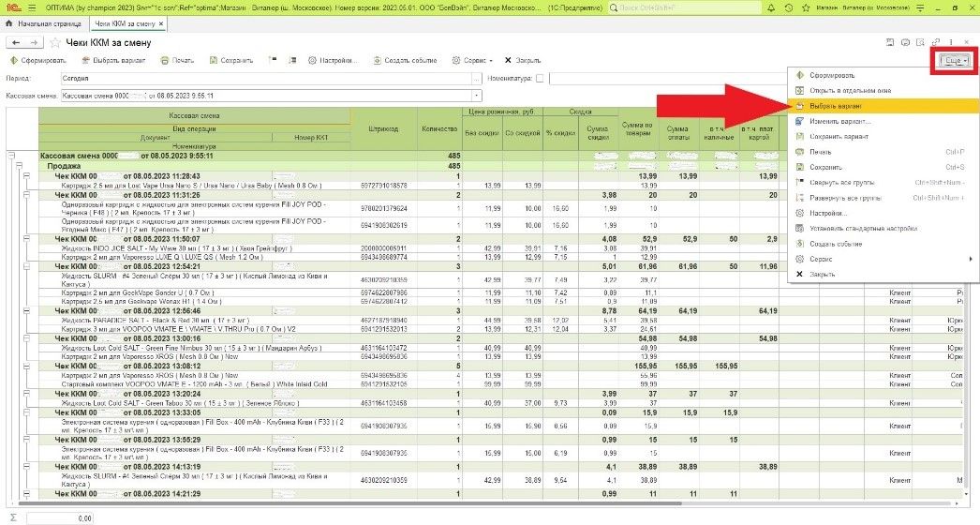Choose Установить стандартные настройки menu entry
This screenshot has height=525, width=980.
click(863, 229)
